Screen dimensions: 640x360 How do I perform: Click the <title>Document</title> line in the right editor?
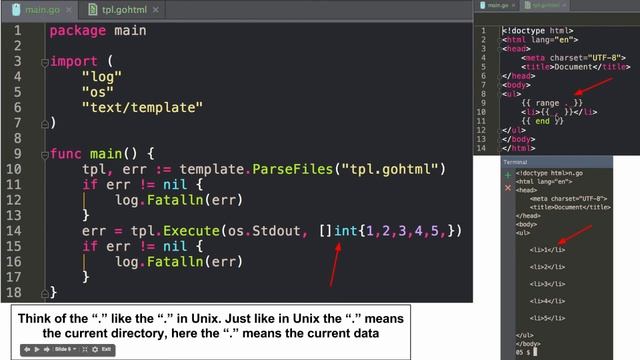pos(575,67)
